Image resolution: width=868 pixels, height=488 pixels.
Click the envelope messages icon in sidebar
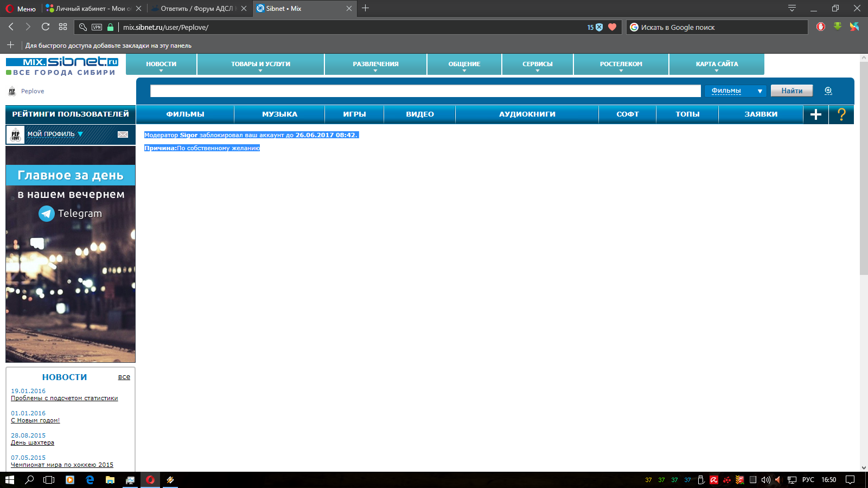[123, 134]
